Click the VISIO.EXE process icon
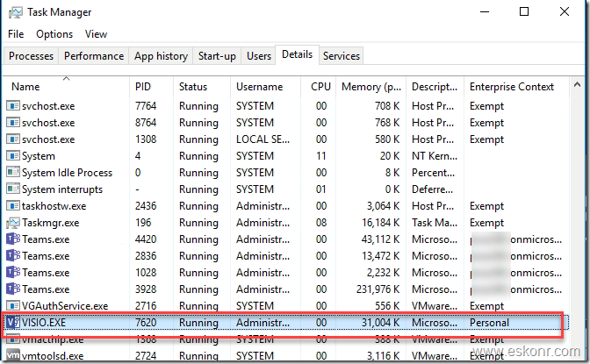This screenshot has width=590, height=364. pos(12,323)
